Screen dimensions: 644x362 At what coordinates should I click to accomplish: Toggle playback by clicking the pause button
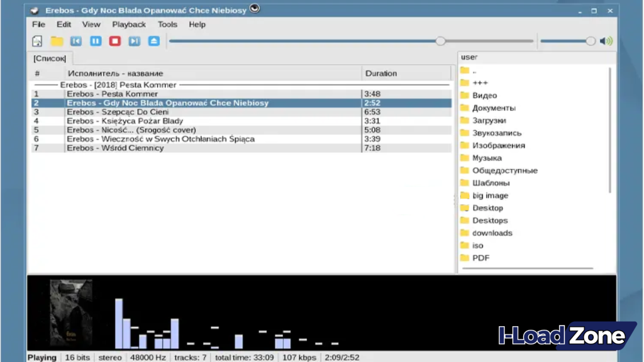click(95, 40)
